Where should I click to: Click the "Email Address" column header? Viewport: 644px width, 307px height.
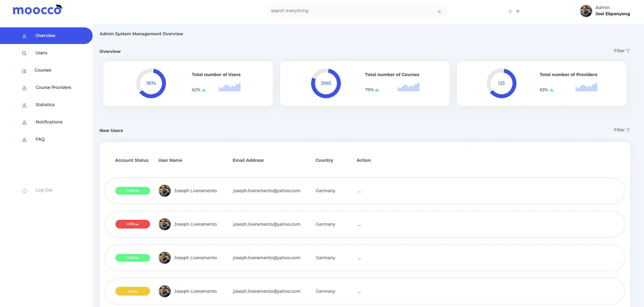coord(248,160)
